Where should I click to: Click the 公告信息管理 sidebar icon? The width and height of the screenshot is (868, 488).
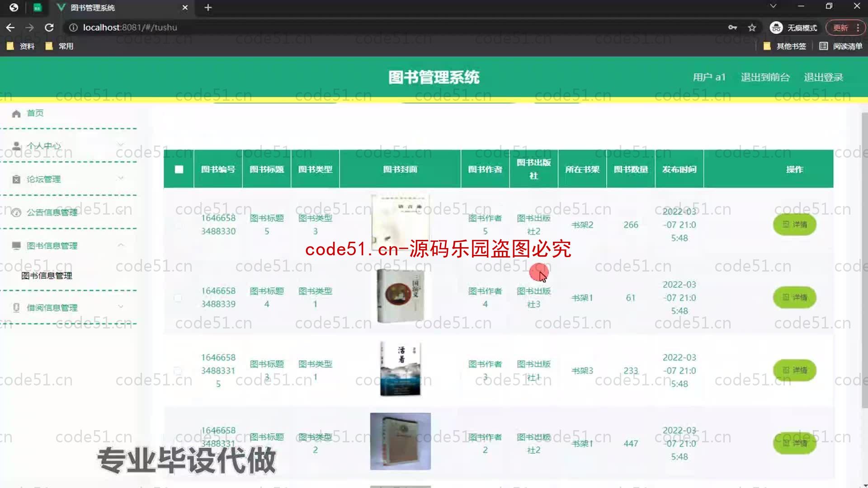(15, 212)
